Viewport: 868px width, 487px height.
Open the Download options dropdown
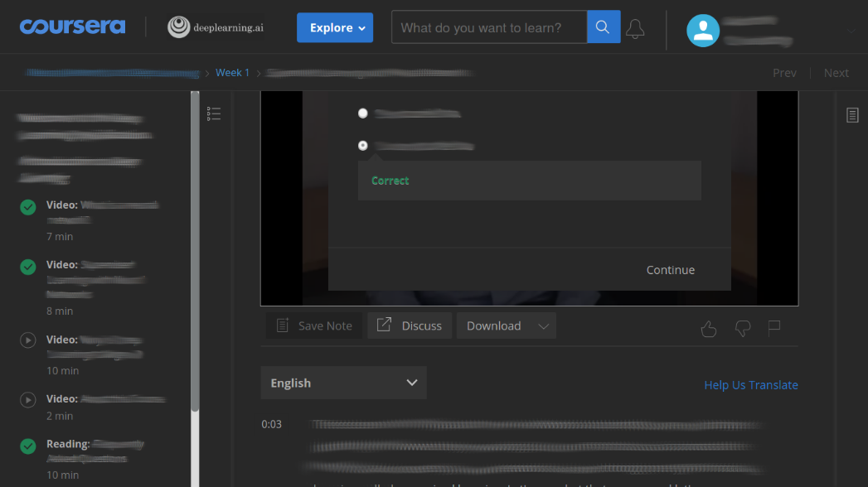(506, 325)
